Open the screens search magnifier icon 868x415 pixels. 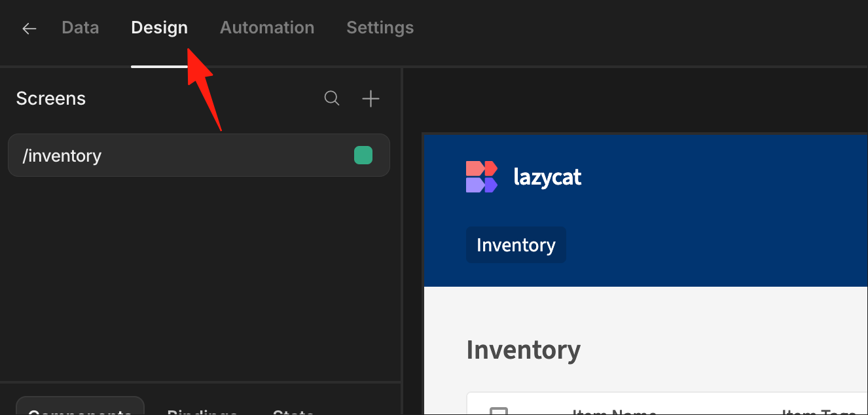tap(332, 99)
